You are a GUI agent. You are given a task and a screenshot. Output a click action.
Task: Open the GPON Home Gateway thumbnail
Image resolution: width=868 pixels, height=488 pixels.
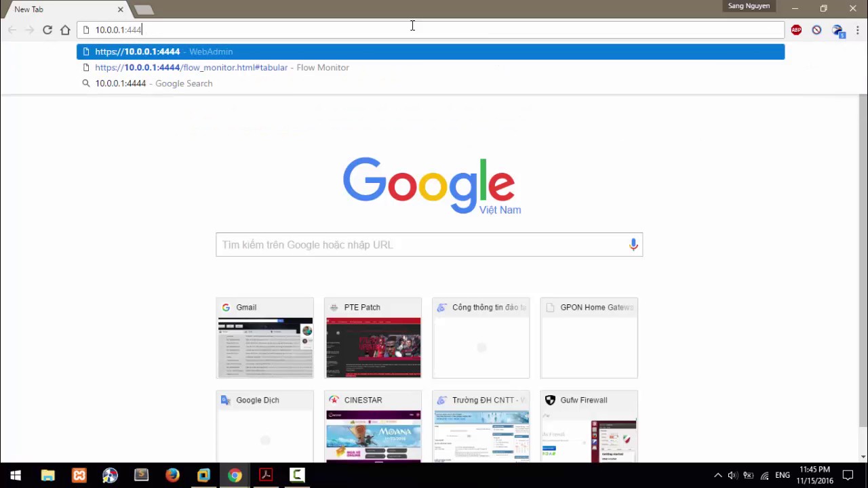coord(589,338)
